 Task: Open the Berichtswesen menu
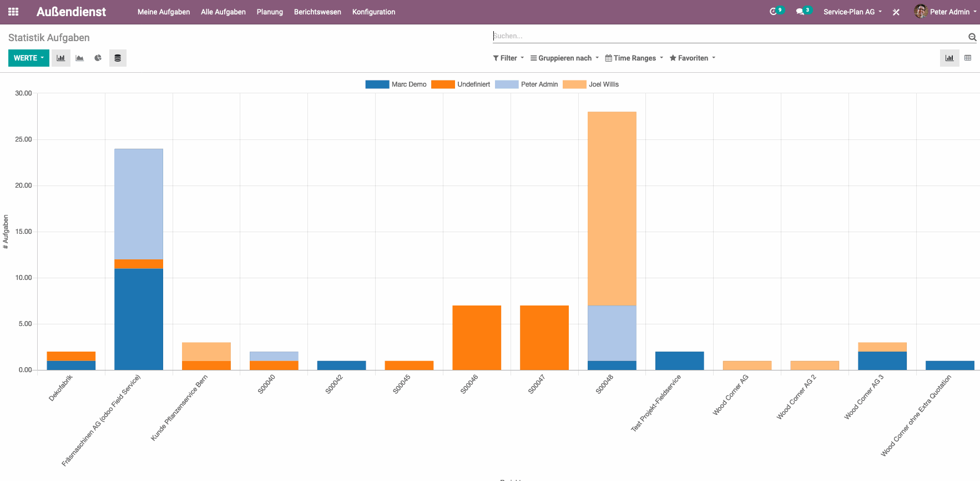[317, 12]
